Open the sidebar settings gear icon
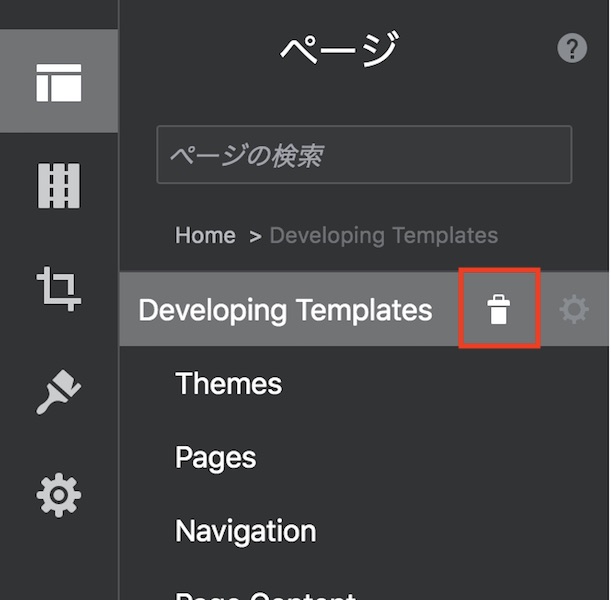This screenshot has width=611, height=600. (x=58, y=495)
